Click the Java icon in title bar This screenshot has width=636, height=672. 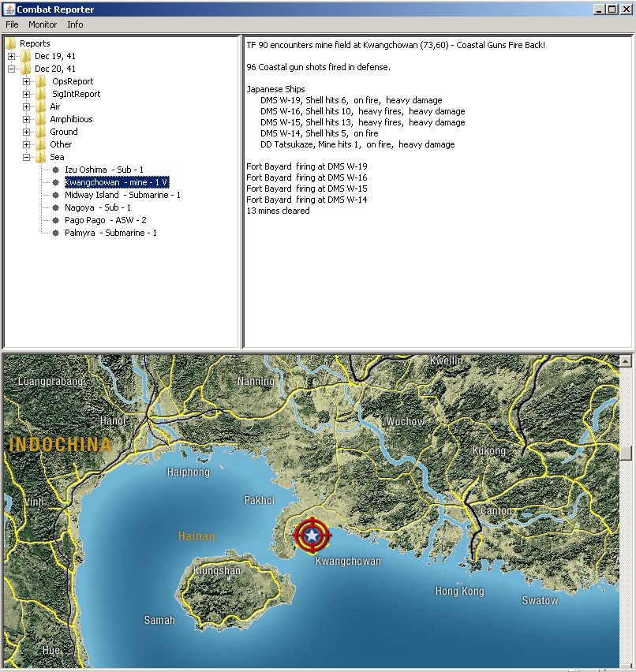pos(9,9)
